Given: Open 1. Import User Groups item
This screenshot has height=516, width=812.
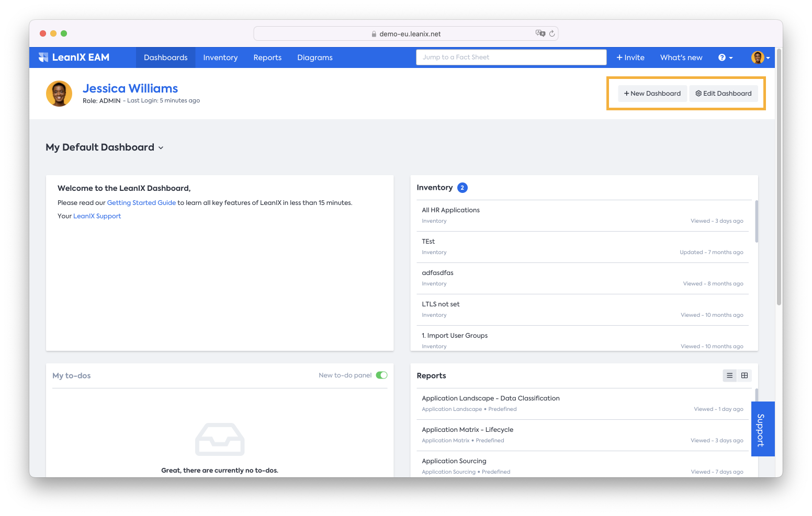Looking at the screenshot, I should (x=583, y=338).
